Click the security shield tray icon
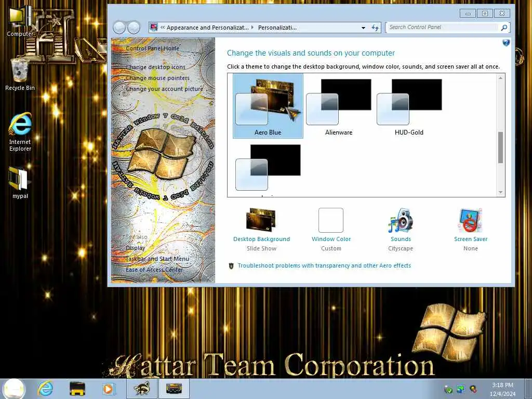 pos(448,390)
